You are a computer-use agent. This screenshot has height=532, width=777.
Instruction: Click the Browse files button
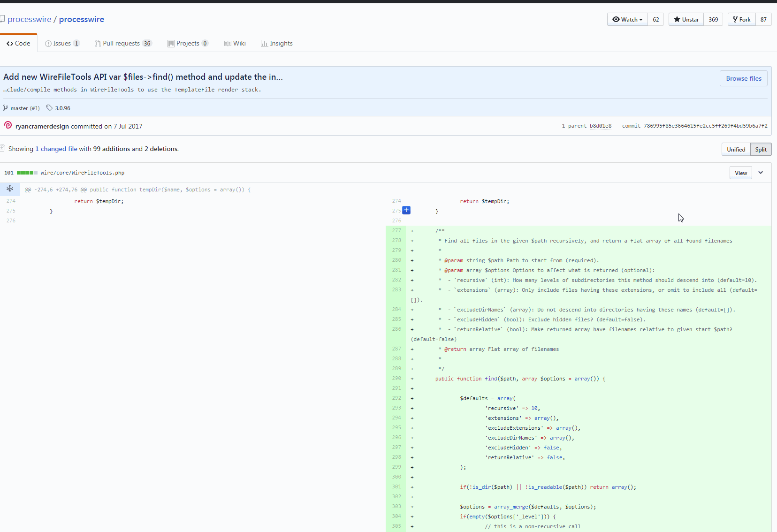click(743, 78)
